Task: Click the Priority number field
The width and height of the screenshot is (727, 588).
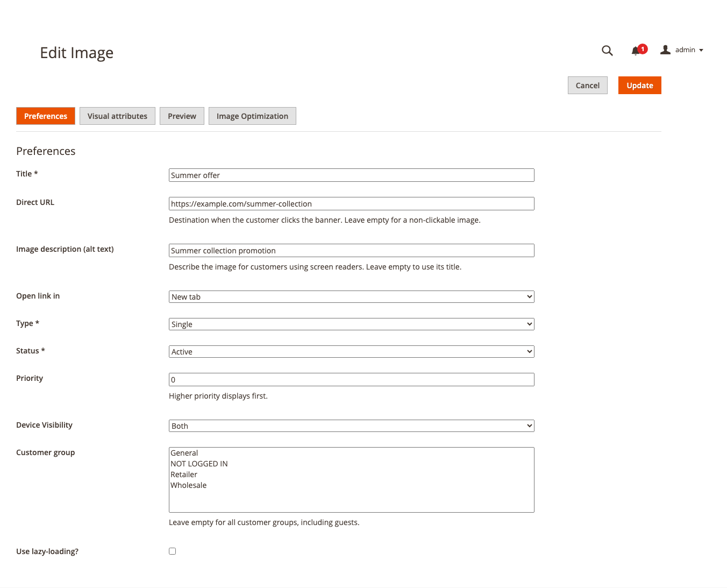Action: (x=352, y=380)
